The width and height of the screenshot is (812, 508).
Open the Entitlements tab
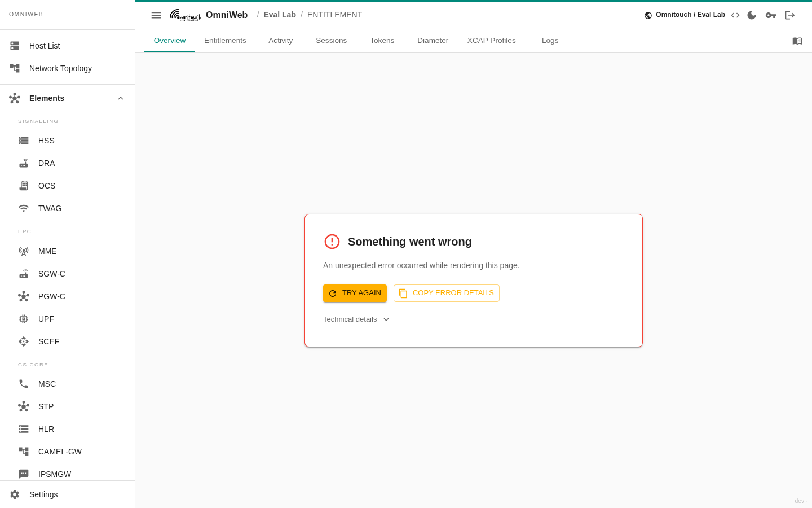[225, 41]
